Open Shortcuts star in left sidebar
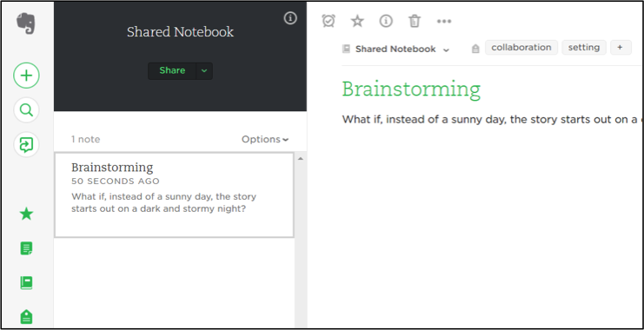644x330 pixels. (26, 214)
